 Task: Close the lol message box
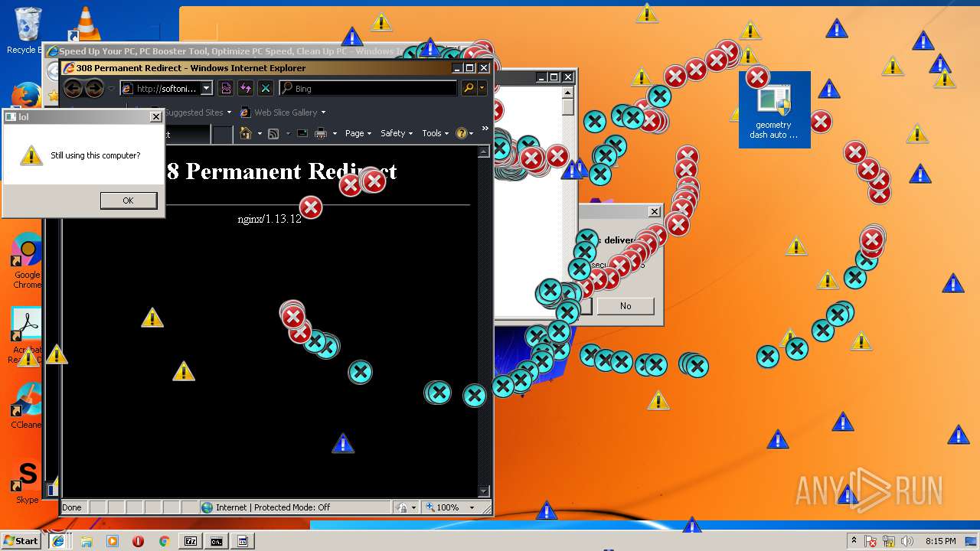[x=155, y=117]
